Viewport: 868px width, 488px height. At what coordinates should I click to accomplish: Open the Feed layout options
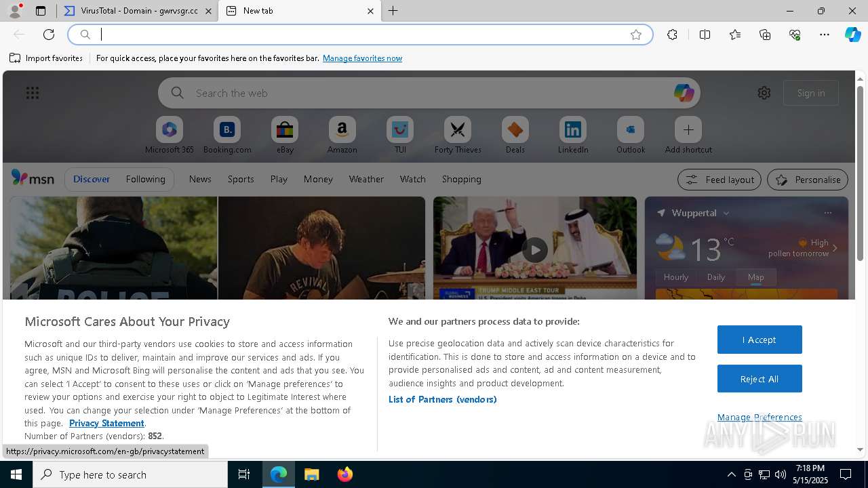pyautogui.click(x=719, y=180)
